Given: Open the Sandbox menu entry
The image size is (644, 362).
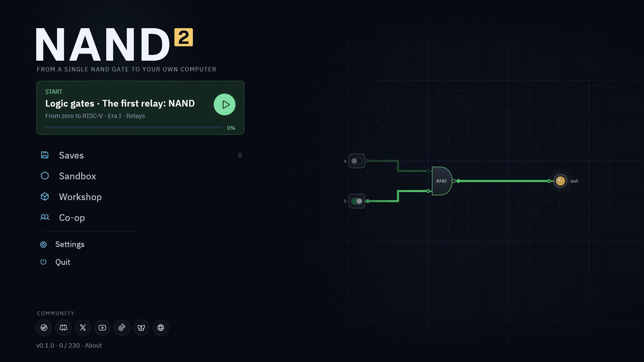Looking at the screenshot, I should click(140, 176).
